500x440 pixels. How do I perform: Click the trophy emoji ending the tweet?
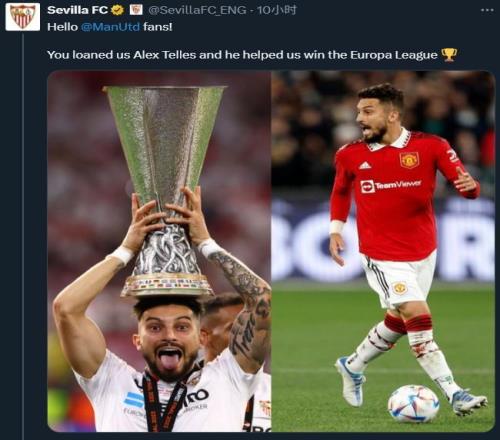click(449, 55)
